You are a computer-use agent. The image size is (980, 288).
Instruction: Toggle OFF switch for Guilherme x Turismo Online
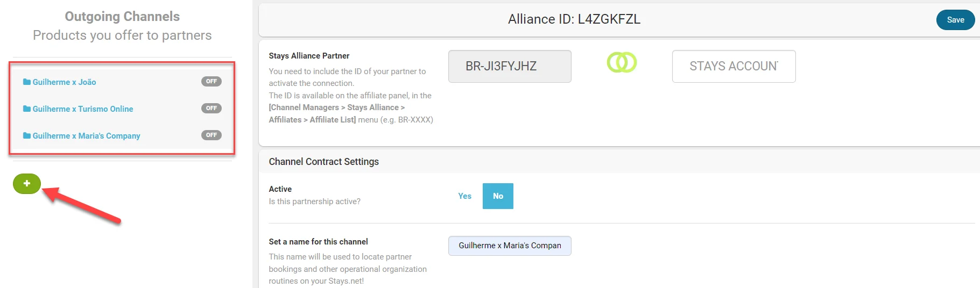coord(211,109)
